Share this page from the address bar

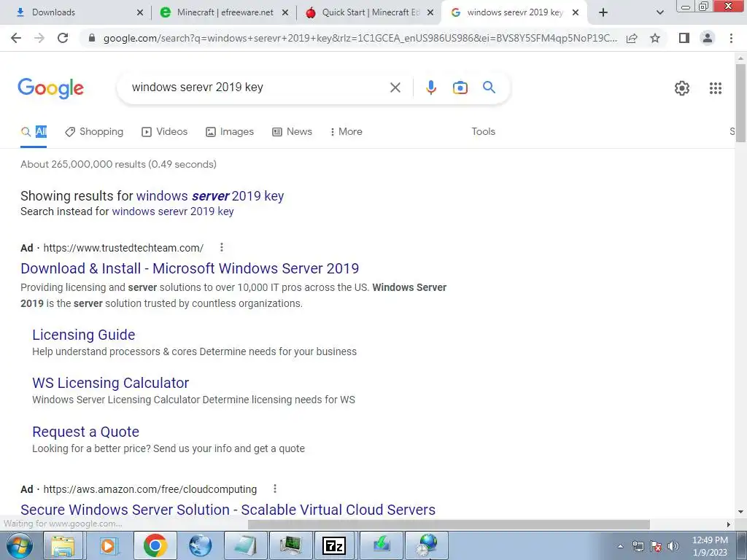(x=632, y=38)
